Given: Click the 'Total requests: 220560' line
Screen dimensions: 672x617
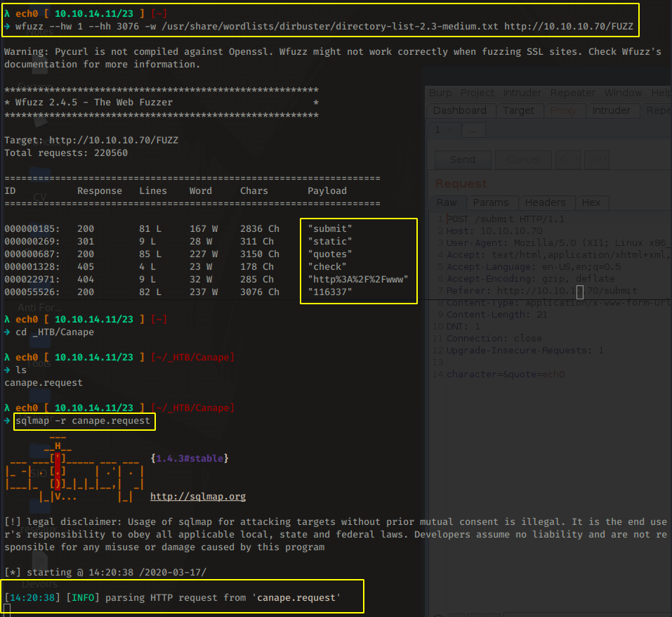Looking at the screenshot, I should click(x=66, y=153).
